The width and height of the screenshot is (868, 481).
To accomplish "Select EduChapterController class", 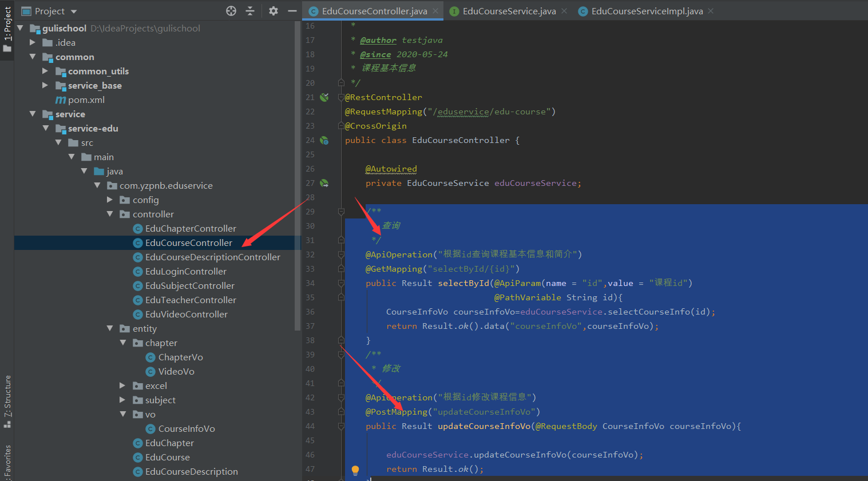I will [184, 228].
